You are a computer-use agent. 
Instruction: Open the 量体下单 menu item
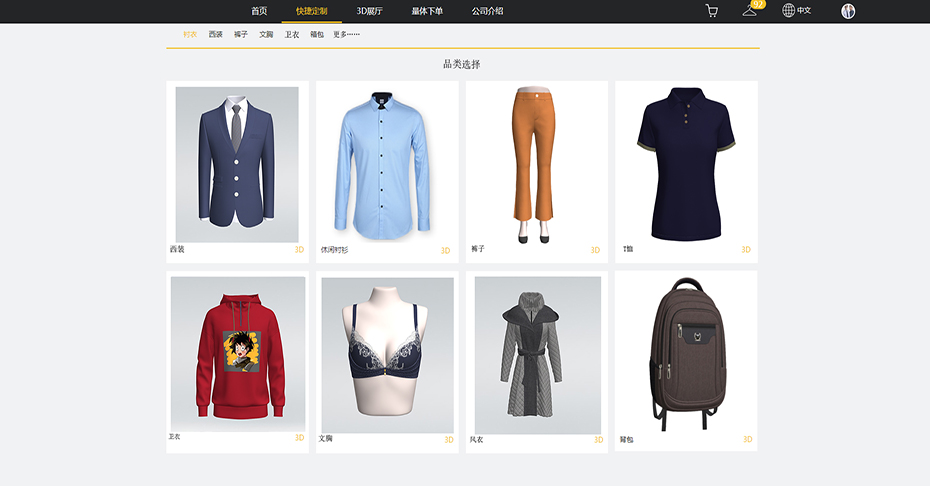coord(427,11)
